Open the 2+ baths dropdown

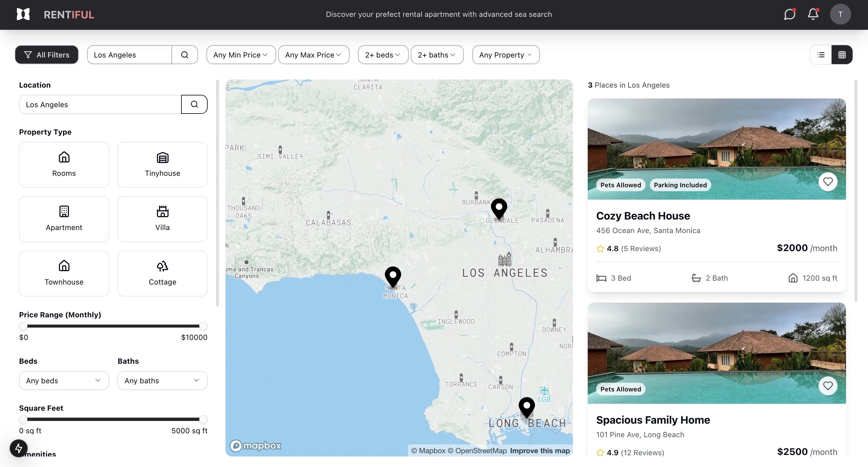pos(437,54)
